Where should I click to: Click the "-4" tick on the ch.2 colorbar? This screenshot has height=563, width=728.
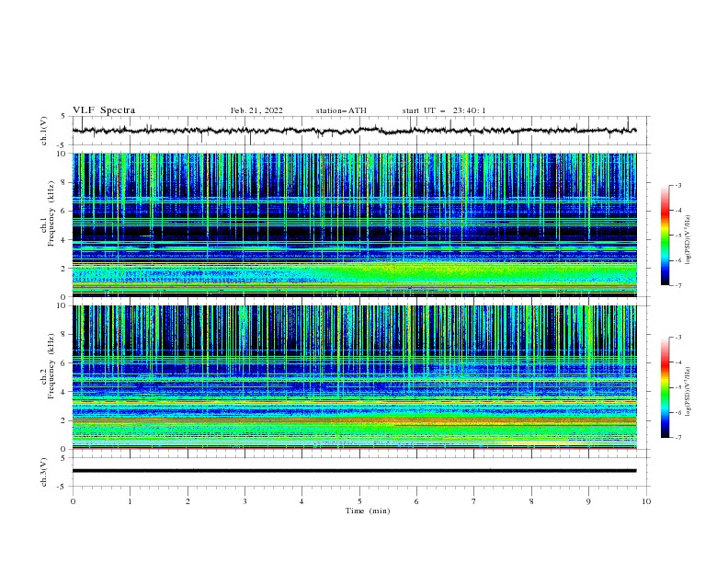pos(677,362)
